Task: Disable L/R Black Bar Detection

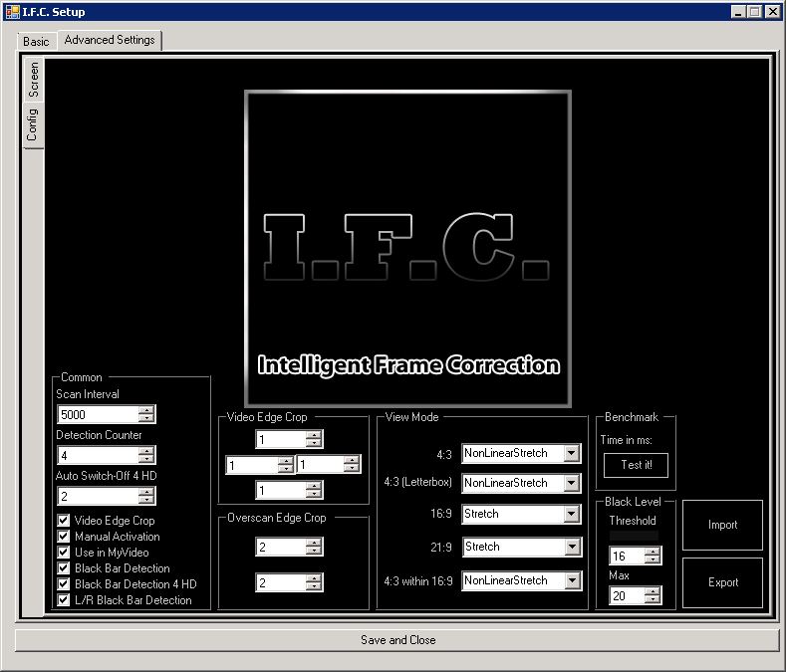Action: coord(64,600)
